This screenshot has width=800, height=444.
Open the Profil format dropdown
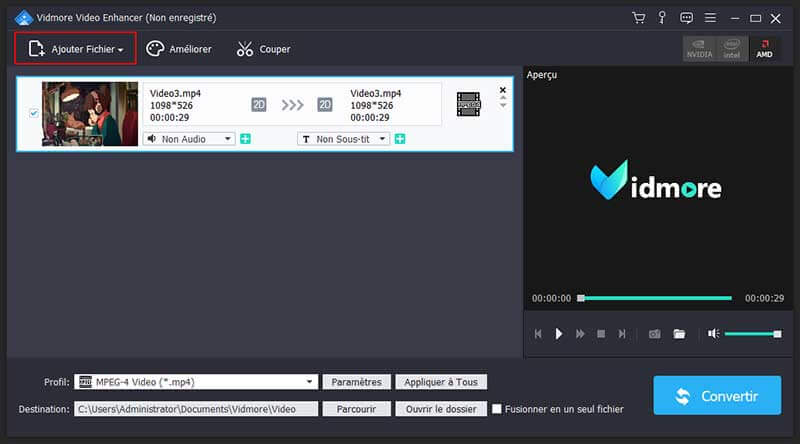click(310, 382)
